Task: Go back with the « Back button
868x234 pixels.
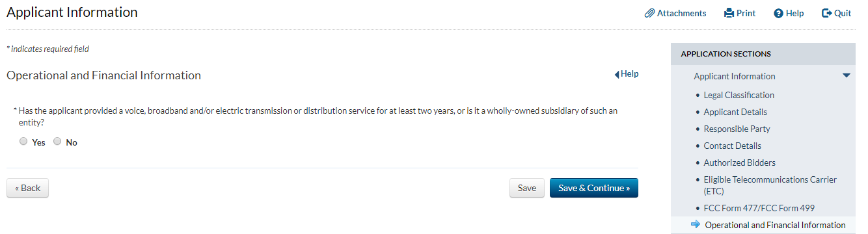Action: [27, 188]
